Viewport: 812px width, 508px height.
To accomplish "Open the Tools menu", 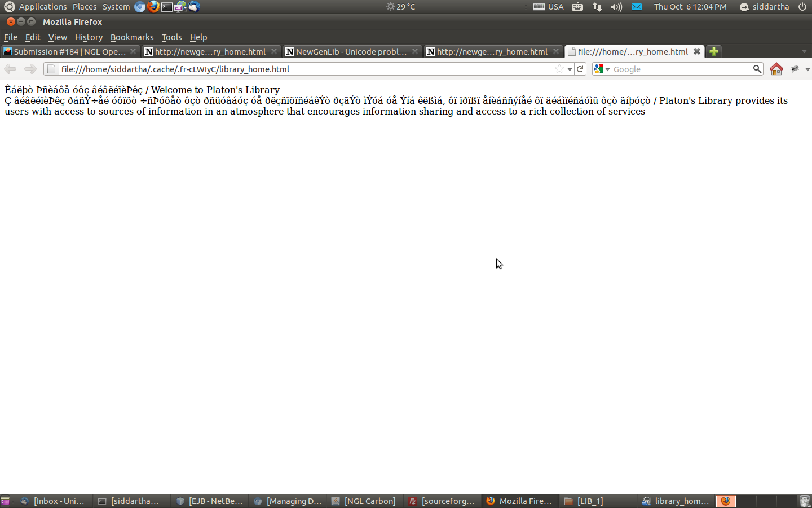I will coord(171,37).
